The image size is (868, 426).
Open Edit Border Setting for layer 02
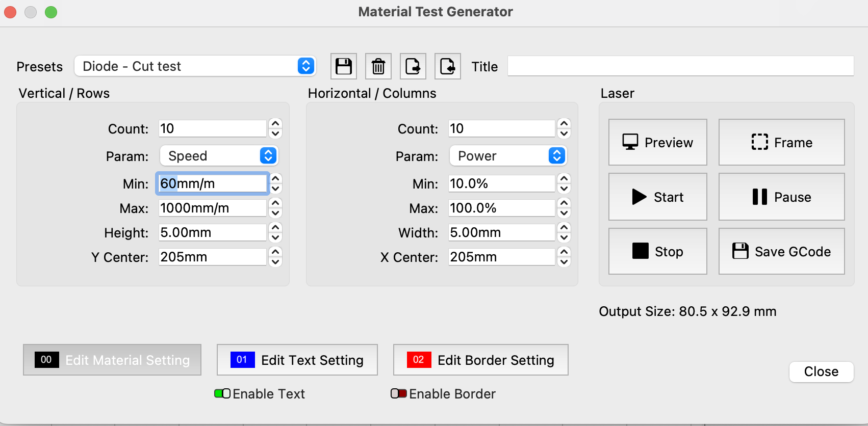tap(481, 360)
